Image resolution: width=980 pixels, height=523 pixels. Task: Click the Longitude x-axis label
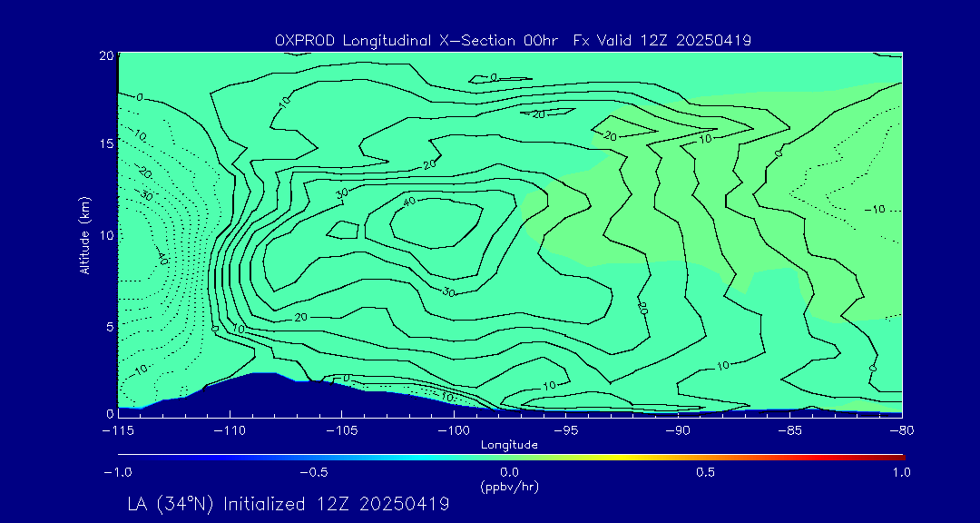[509, 445]
